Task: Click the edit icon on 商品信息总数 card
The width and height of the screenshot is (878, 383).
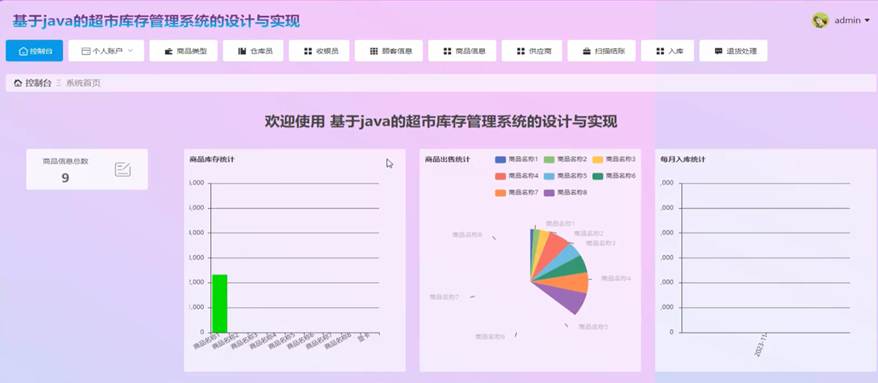Action: [x=123, y=170]
